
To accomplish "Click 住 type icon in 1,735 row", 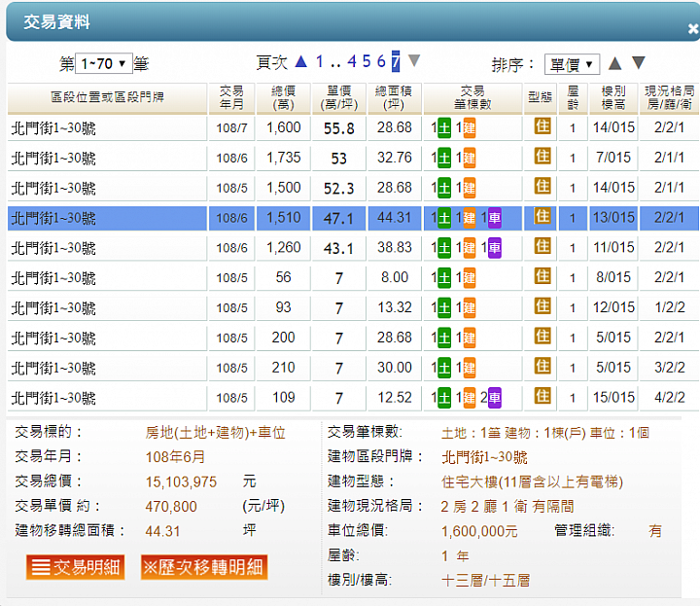I will (x=542, y=157).
